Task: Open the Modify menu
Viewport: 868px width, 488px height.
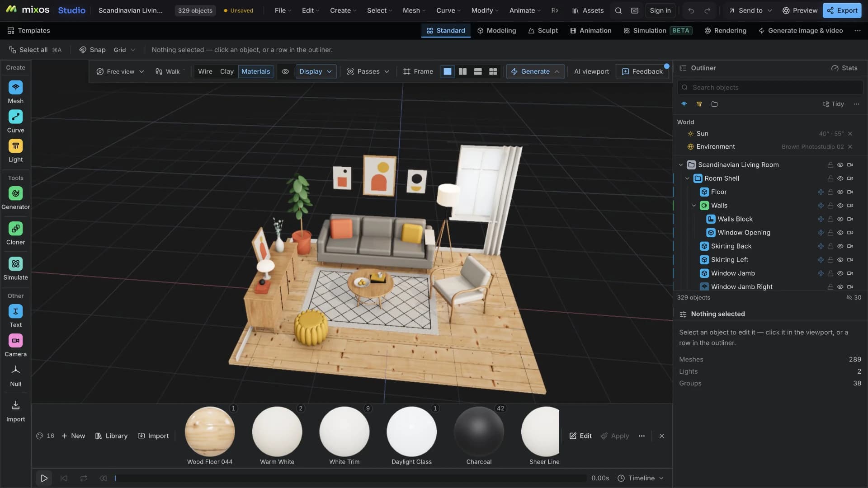Action: 485,10
